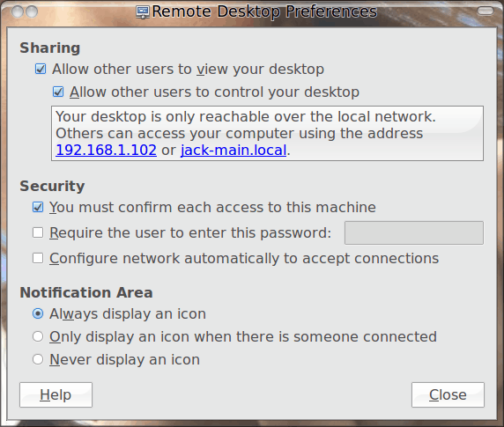Select Only display an icon when someone connected
Image resolution: width=504 pixels, height=427 pixels.
[38, 336]
